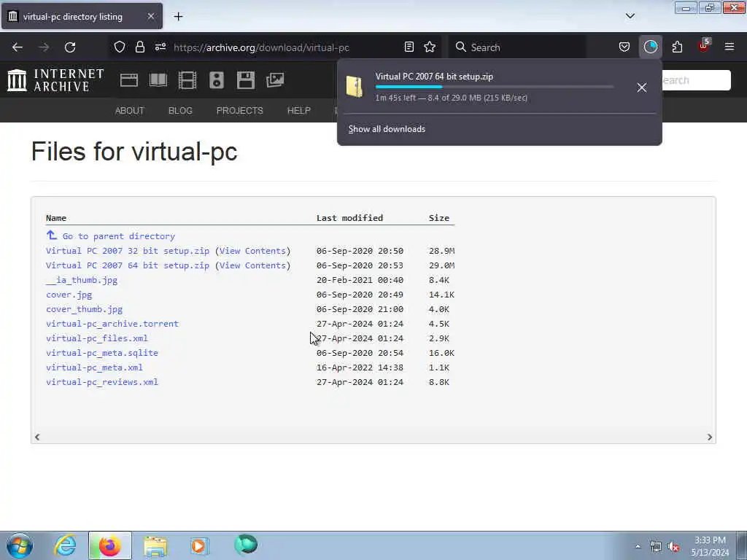Open the Windows Start button
Screen dimensions: 747x560
pos(20,545)
